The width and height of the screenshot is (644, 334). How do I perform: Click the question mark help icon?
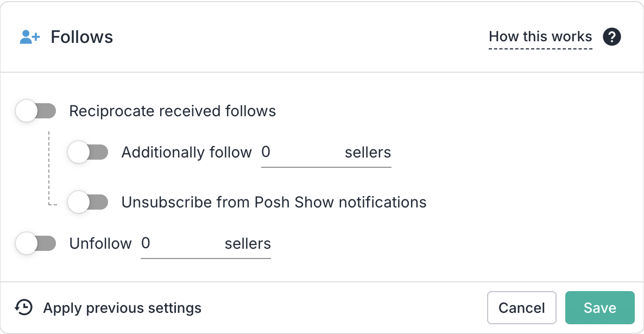pos(612,37)
